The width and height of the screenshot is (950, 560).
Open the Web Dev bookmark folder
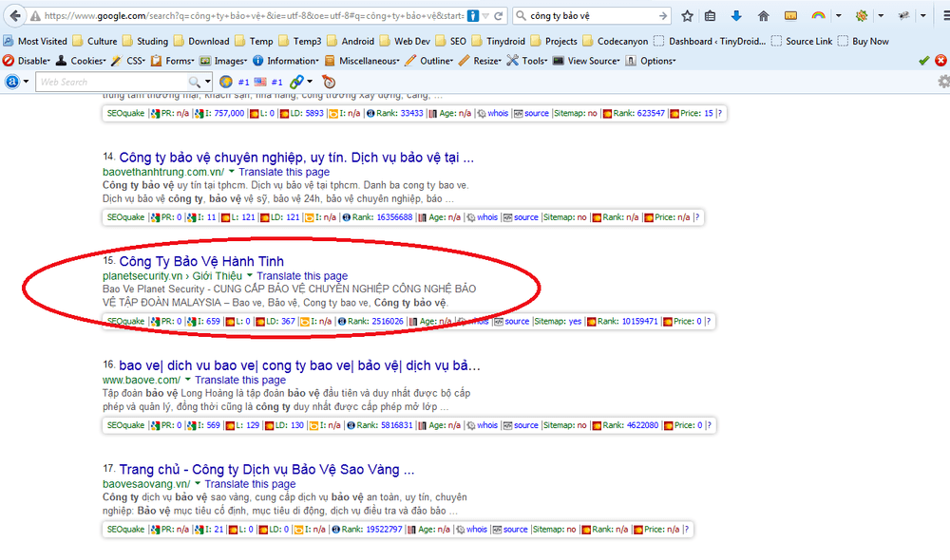[405, 41]
